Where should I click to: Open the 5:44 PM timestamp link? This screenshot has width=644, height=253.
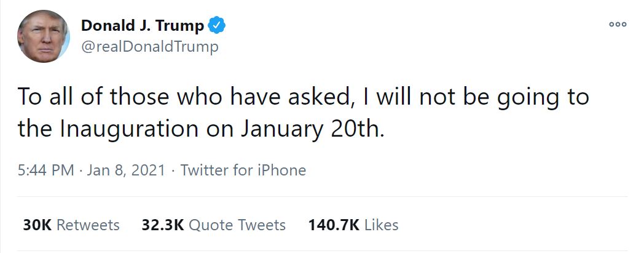[x=45, y=170]
